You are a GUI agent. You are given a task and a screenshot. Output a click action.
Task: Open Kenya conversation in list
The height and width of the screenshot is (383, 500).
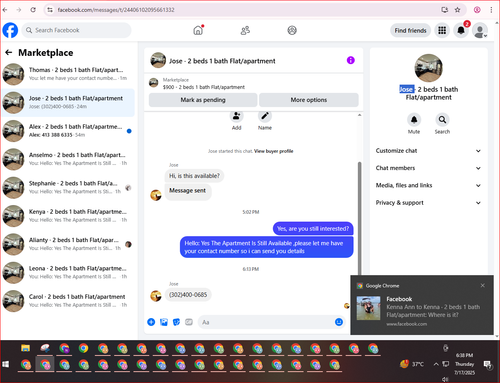coord(68,216)
